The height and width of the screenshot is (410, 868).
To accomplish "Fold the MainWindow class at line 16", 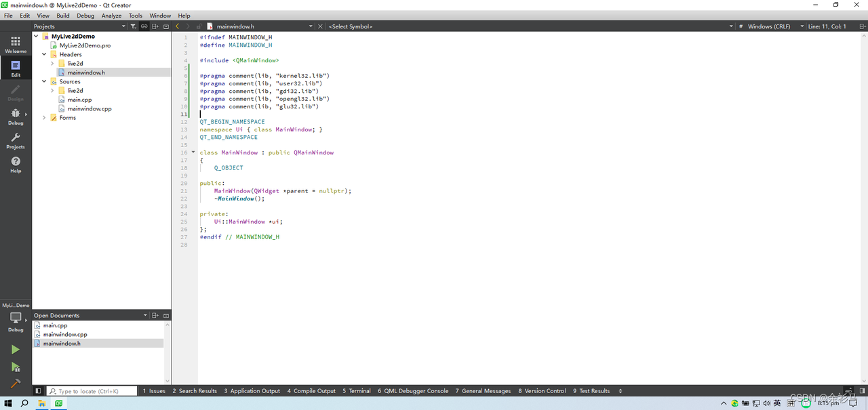I will (x=193, y=152).
